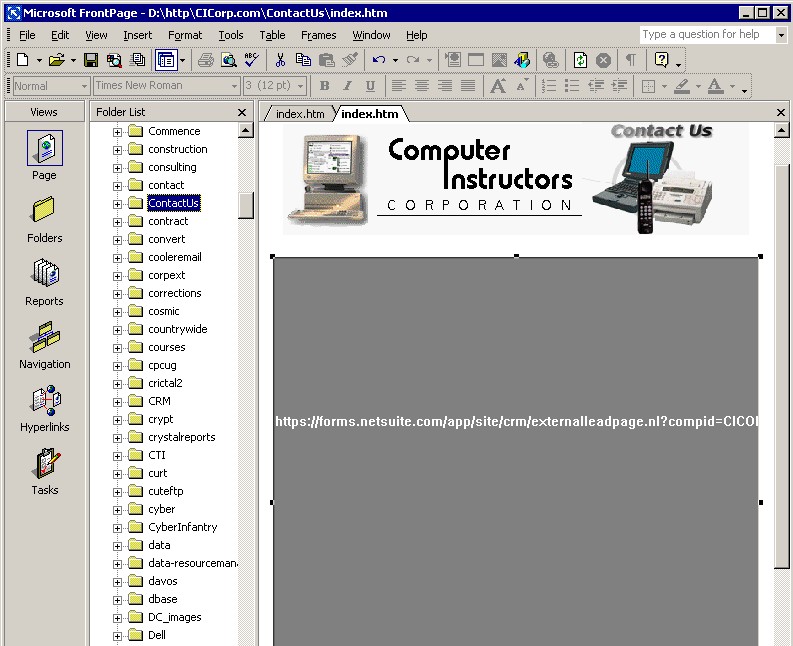Toggle Bold formatting
Image resolution: width=793 pixels, height=646 pixels.
[x=325, y=85]
